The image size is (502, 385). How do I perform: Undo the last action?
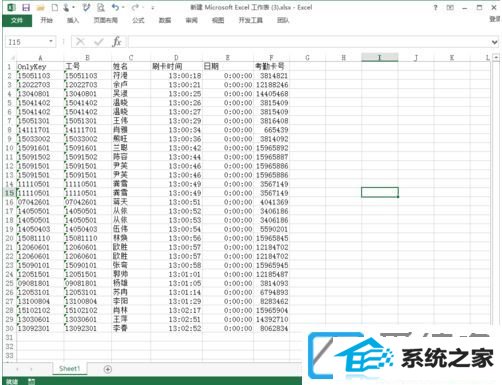point(115,7)
